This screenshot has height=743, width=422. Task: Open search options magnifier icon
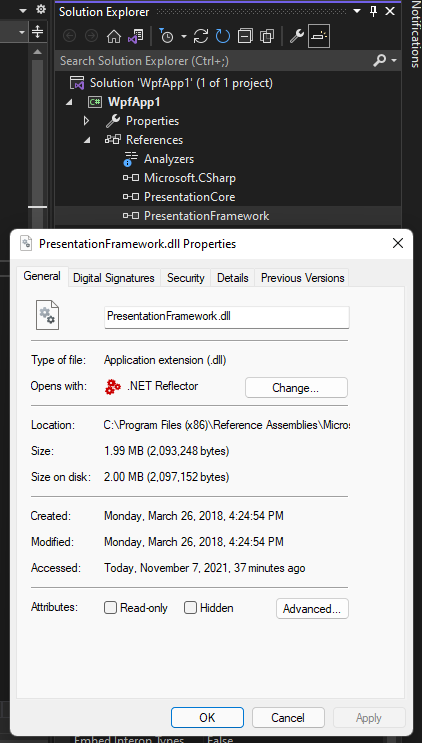(x=379, y=61)
